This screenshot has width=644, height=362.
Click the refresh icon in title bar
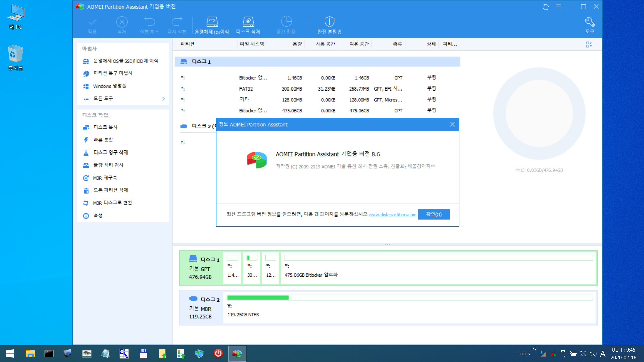pos(546,7)
